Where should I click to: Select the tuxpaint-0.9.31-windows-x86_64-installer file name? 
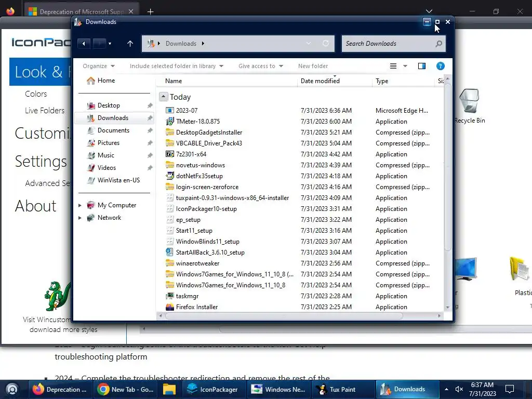point(232,198)
